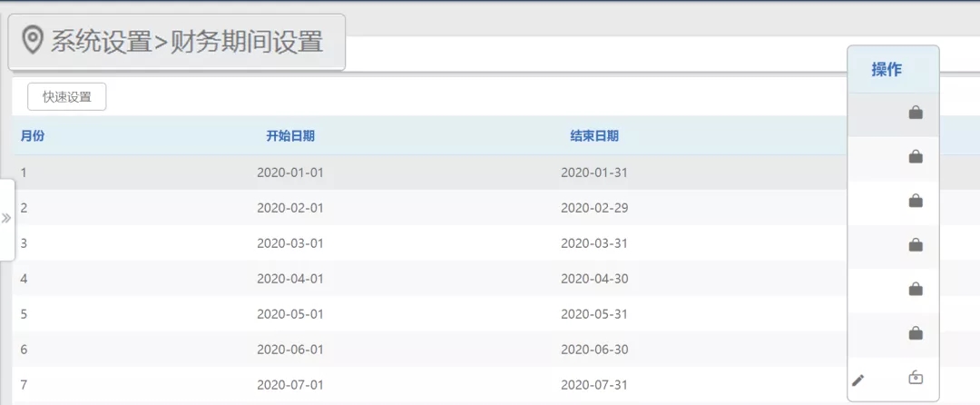Image resolution: width=980 pixels, height=405 pixels.
Task: Click the unlocked icon for month 7
Action: click(x=916, y=379)
